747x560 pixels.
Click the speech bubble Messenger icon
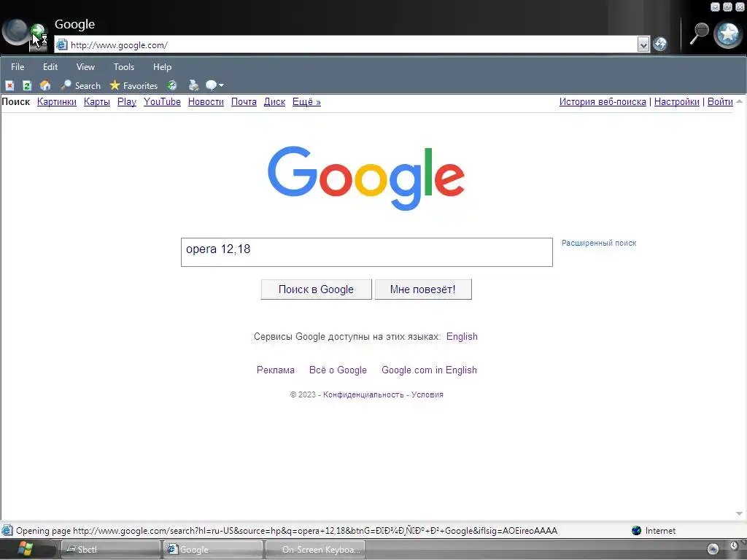[211, 86]
